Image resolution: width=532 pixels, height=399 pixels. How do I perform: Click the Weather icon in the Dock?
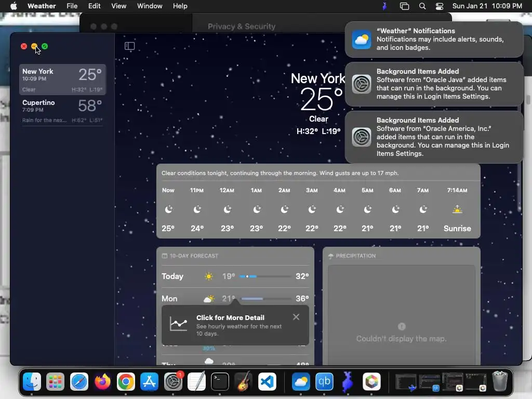point(301,381)
